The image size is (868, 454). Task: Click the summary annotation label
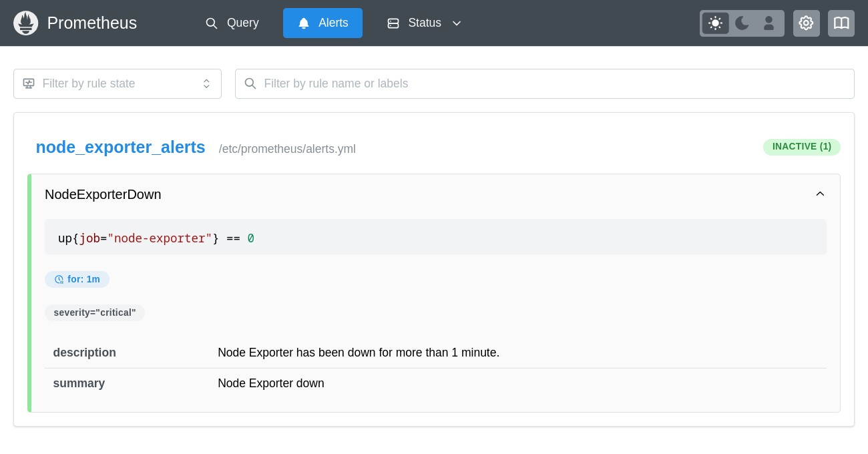[x=79, y=383]
